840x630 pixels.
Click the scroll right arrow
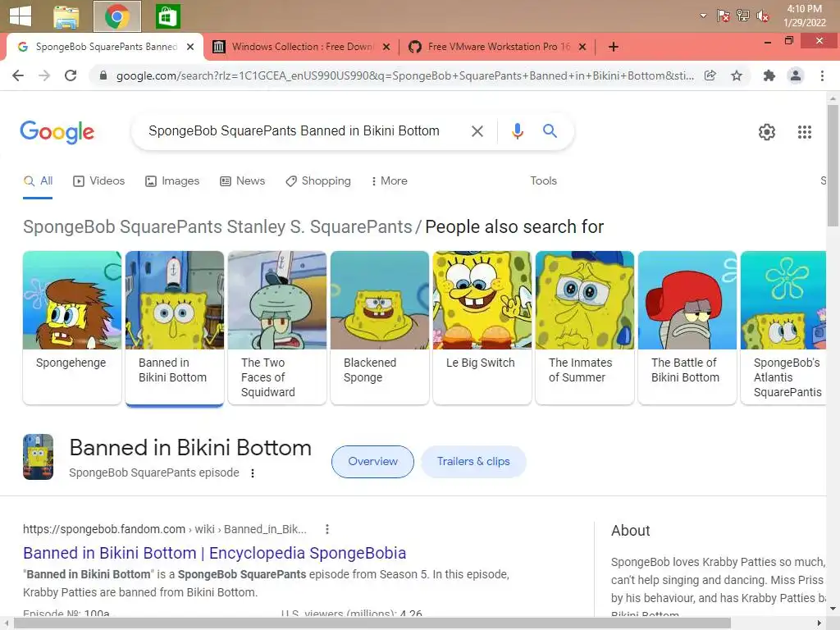[819, 623]
